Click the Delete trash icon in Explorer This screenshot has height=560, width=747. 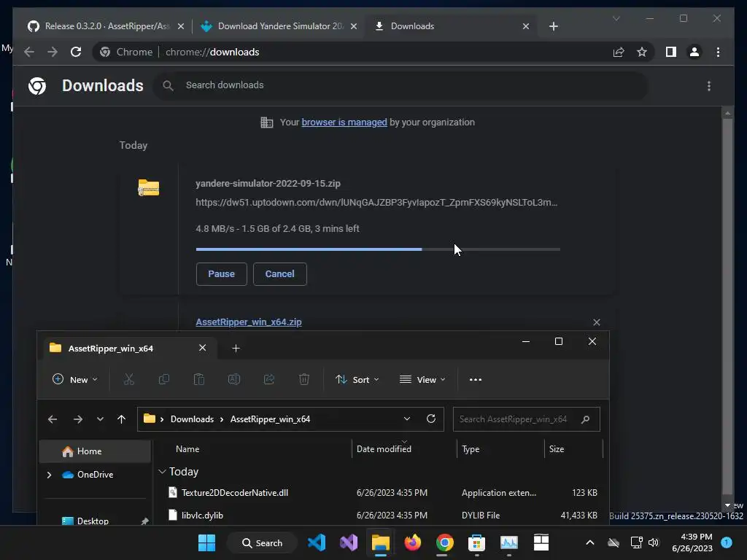point(304,379)
